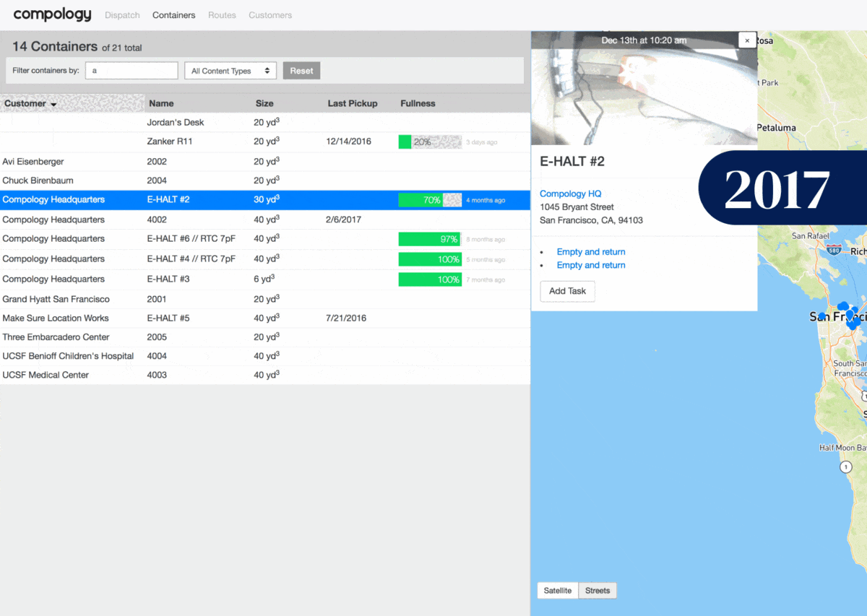Go to the Customers tab

point(270,15)
